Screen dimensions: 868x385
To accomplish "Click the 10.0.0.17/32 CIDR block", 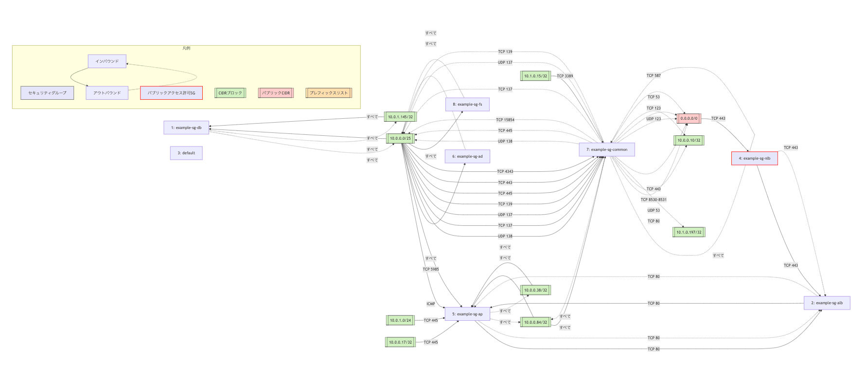I will point(400,342).
